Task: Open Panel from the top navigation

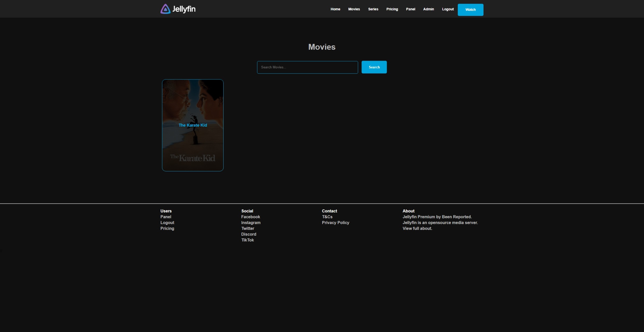Action: coord(410,9)
